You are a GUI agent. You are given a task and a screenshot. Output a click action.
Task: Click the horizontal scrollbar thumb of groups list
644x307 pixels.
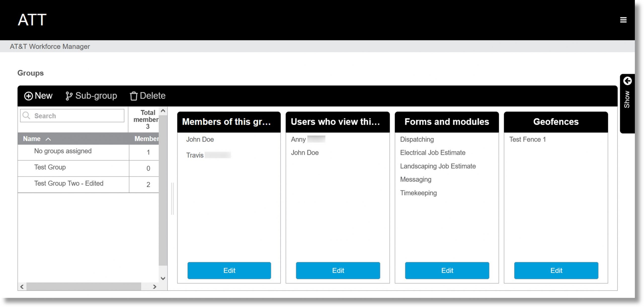(84, 287)
